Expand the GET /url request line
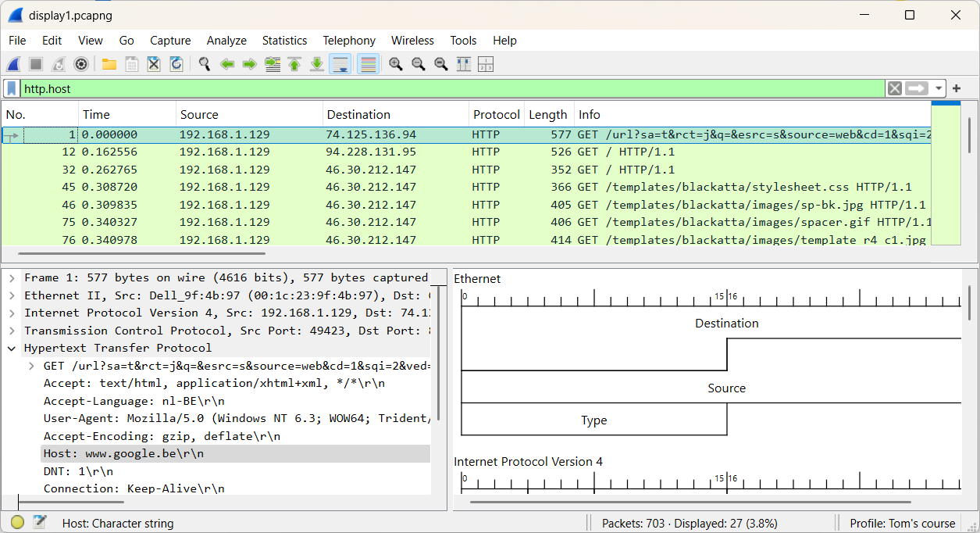The image size is (980, 533). coord(31,366)
